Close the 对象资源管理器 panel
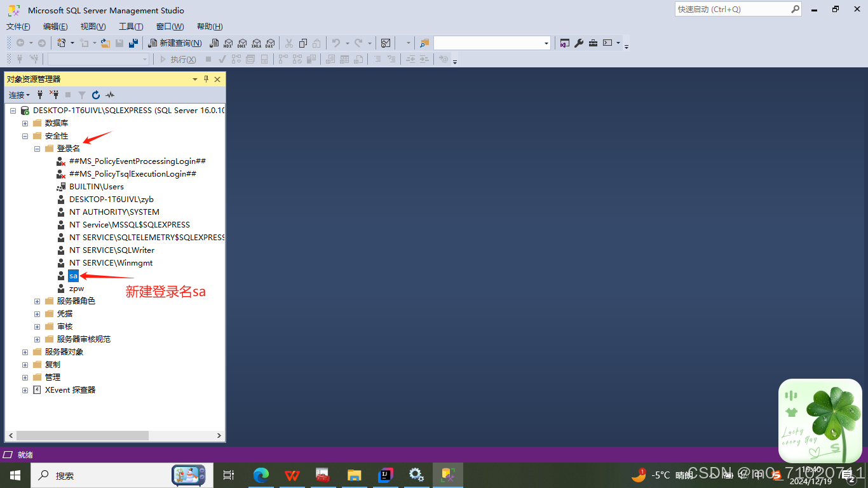This screenshot has height=488, width=868. pos(217,79)
